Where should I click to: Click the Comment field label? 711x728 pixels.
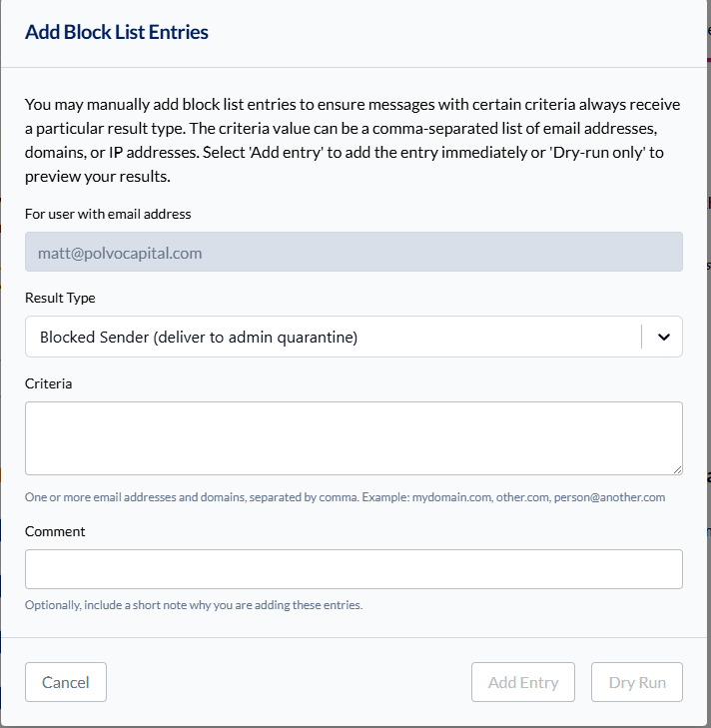[55, 531]
